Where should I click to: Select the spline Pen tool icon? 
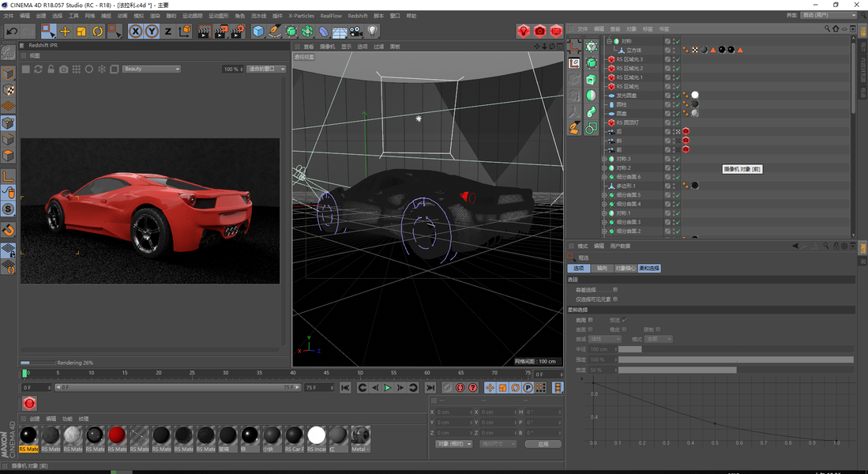(x=275, y=32)
